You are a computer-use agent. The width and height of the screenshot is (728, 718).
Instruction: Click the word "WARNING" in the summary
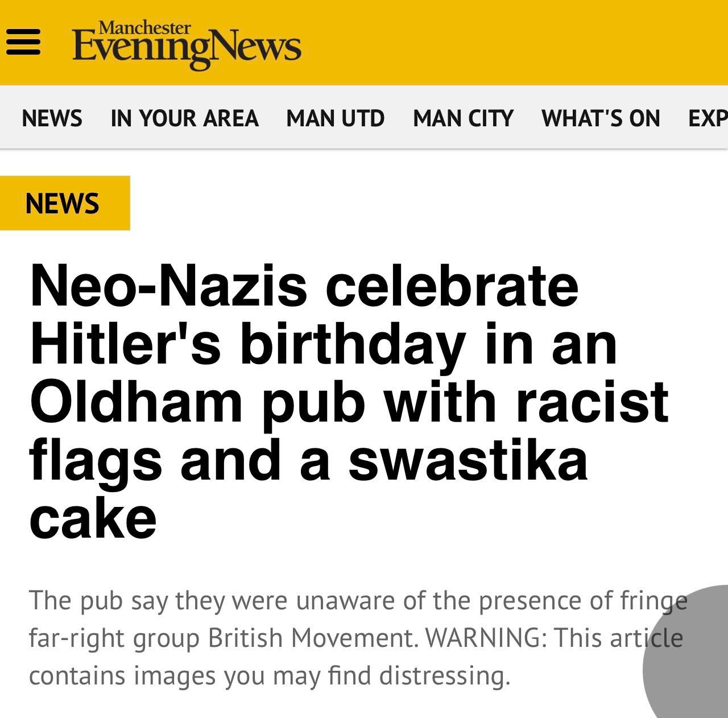point(485,638)
